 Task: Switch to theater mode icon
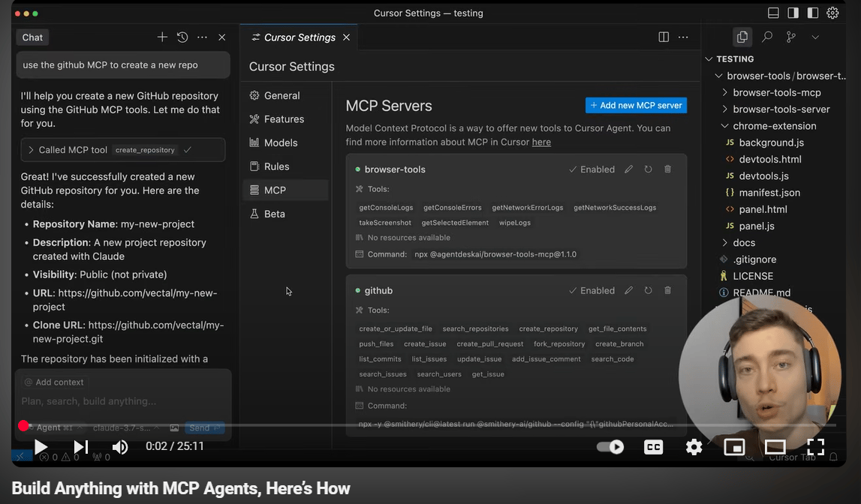[x=775, y=447]
